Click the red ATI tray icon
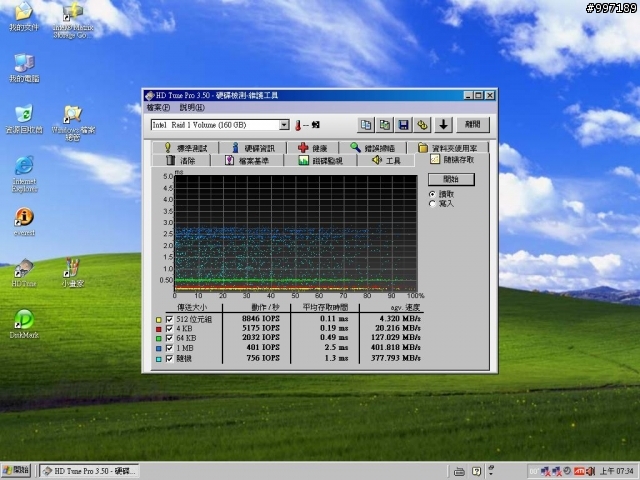 (x=579, y=471)
